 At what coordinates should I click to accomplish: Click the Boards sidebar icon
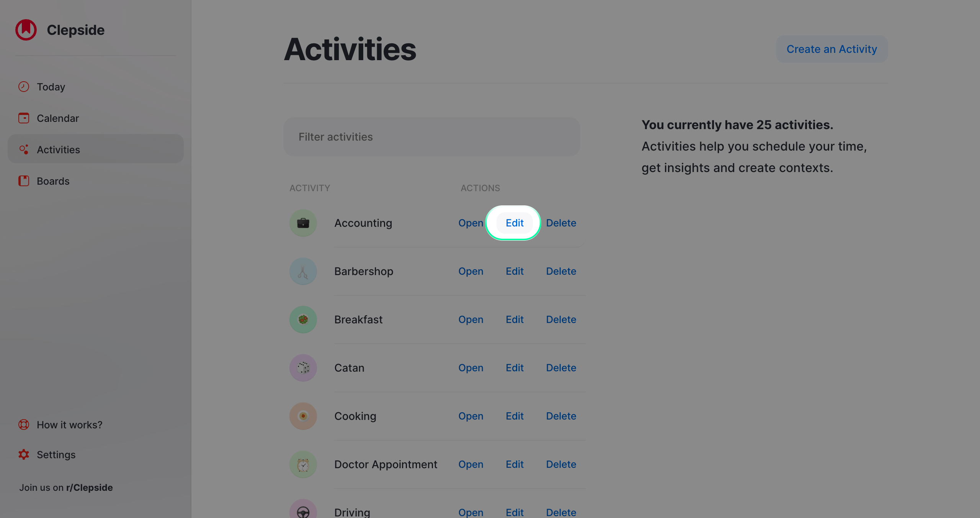coord(23,181)
